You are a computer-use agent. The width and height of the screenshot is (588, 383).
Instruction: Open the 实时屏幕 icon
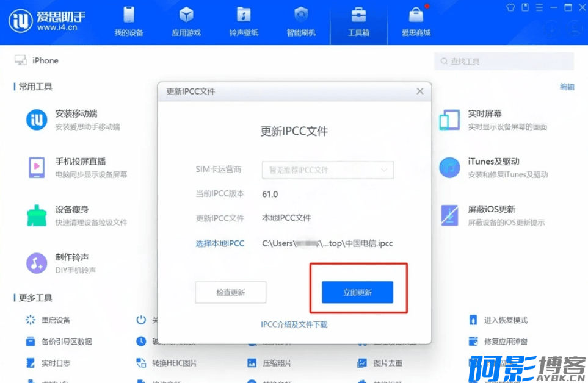[450, 120]
